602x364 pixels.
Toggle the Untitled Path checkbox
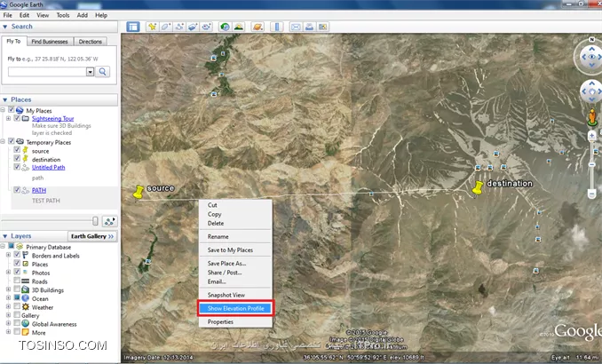tap(17, 167)
